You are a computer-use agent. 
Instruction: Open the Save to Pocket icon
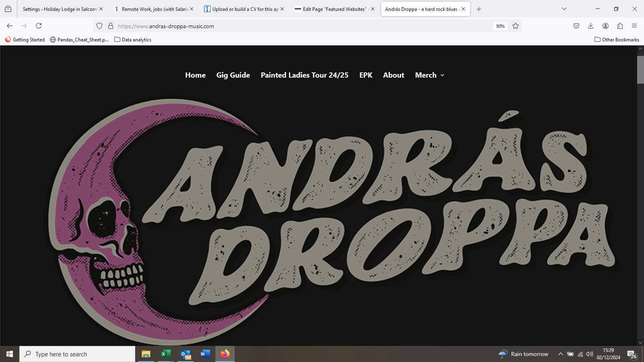click(576, 26)
